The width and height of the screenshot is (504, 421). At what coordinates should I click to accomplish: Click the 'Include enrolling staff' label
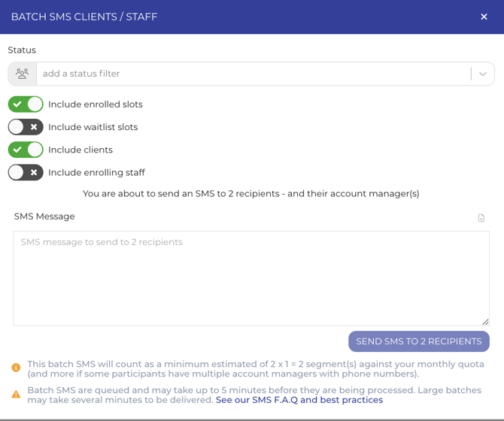click(96, 173)
